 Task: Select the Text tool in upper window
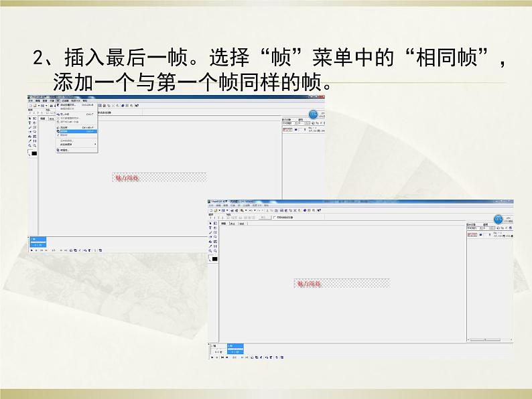pyautogui.click(x=30, y=123)
